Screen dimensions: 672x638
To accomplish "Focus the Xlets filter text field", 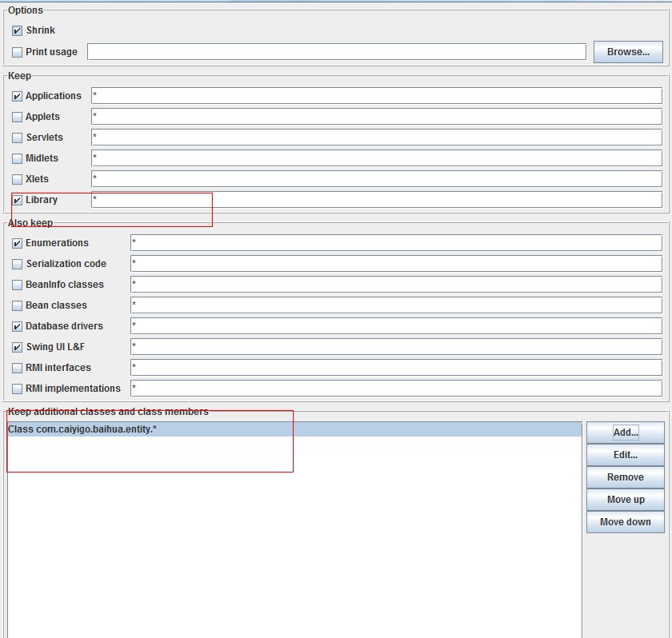I will (x=377, y=178).
